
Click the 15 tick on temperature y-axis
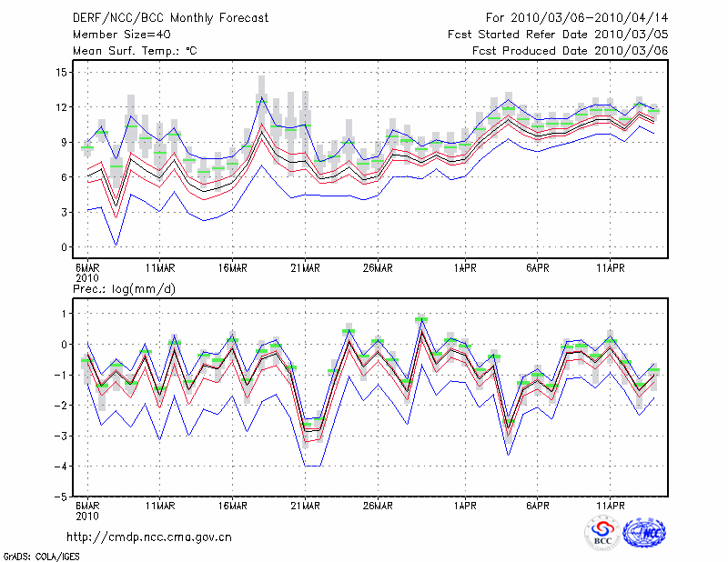click(60, 72)
